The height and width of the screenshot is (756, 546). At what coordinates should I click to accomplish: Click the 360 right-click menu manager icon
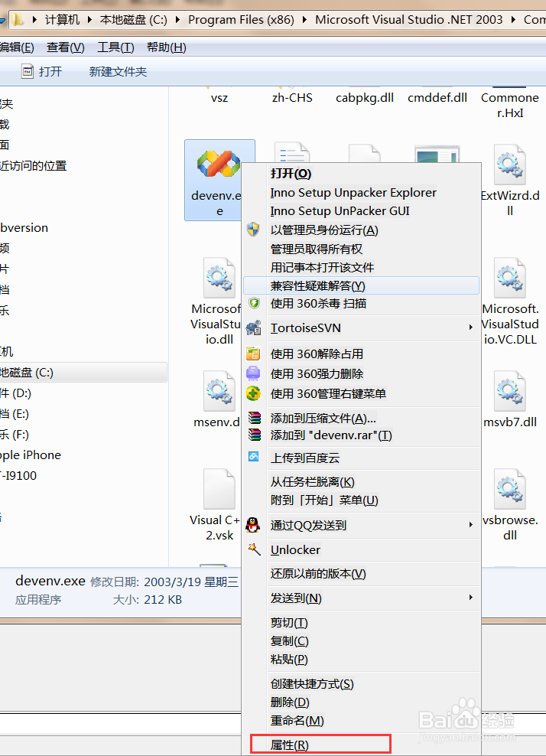point(253,393)
